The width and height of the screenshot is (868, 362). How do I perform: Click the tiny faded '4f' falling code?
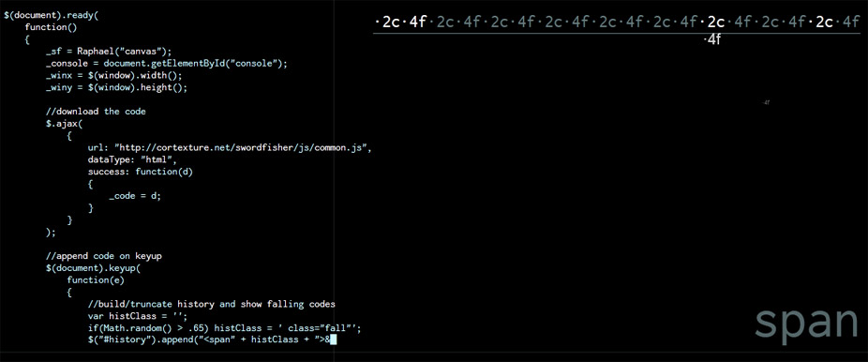767,102
